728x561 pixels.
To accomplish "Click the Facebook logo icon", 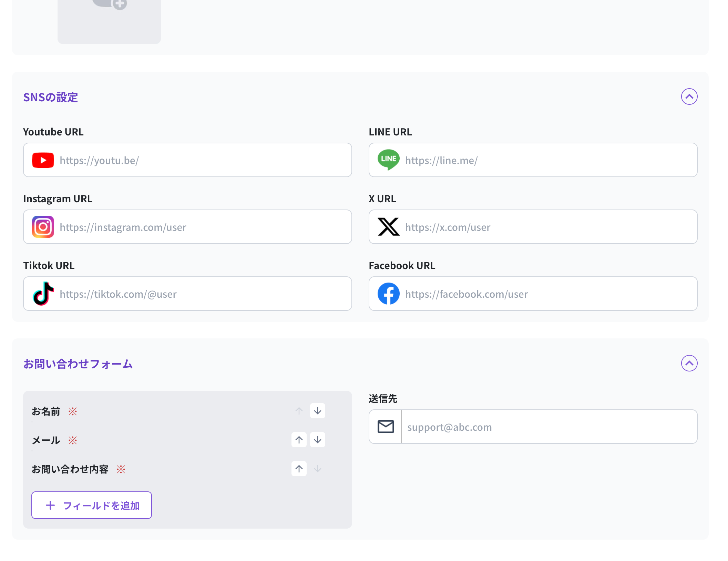I will [x=388, y=294].
